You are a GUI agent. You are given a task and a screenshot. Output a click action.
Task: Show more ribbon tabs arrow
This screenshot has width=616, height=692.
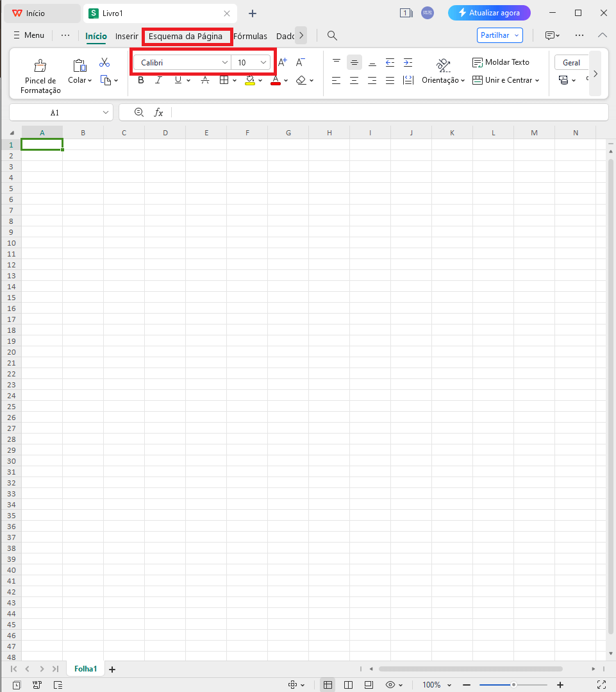301,35
